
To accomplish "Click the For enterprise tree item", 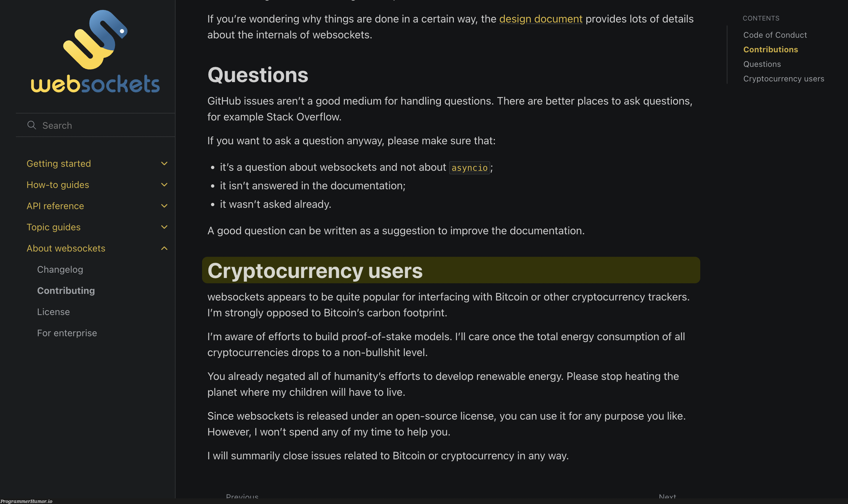I will [67, 332].
